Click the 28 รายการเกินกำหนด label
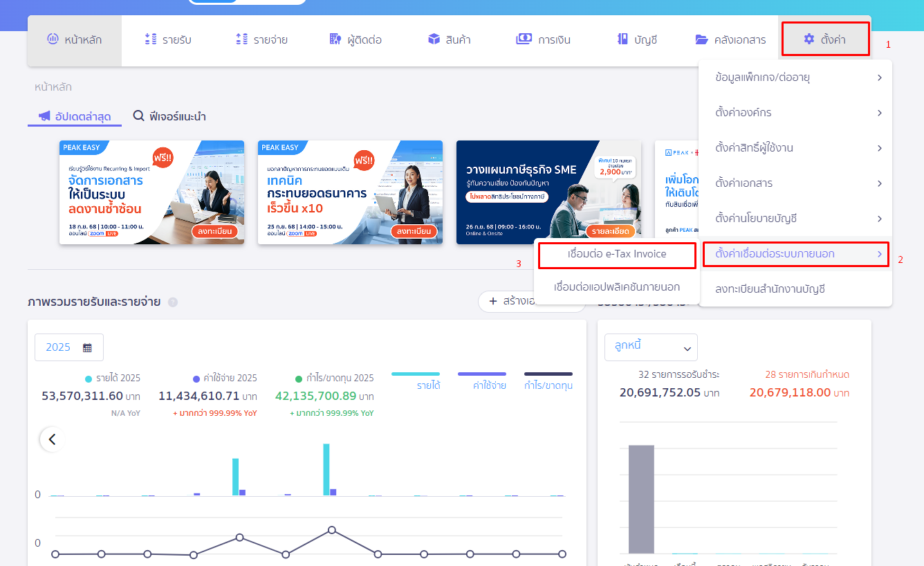The height and width of the screenshot is (566, 924). pyautogui.click(x=807, y=374)
